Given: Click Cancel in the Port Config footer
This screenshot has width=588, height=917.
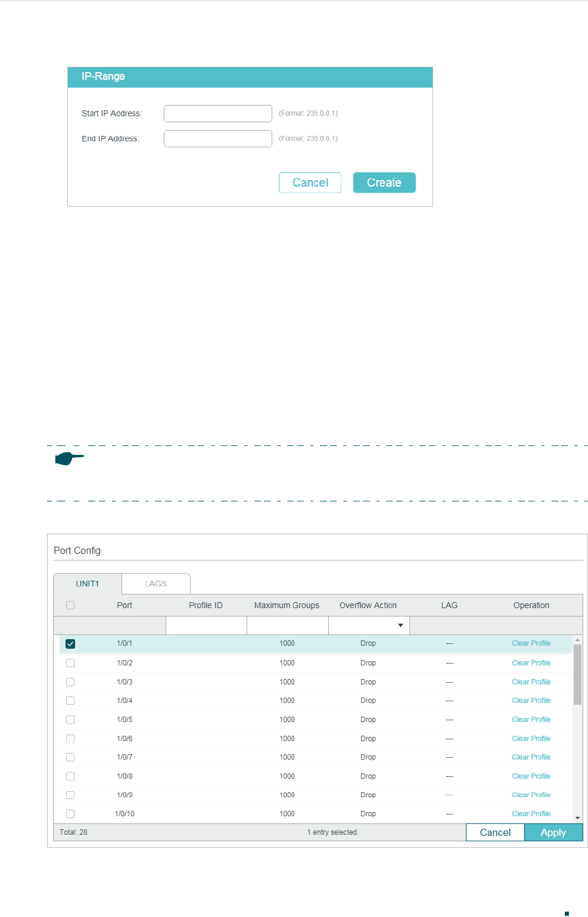Looking at the screenshot, I should (x=495, y=832).
